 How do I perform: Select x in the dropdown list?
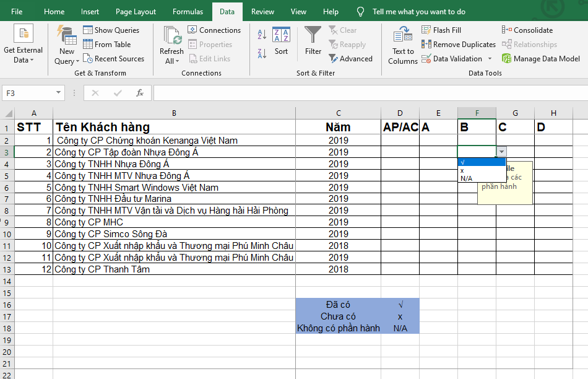coord(463,170)
